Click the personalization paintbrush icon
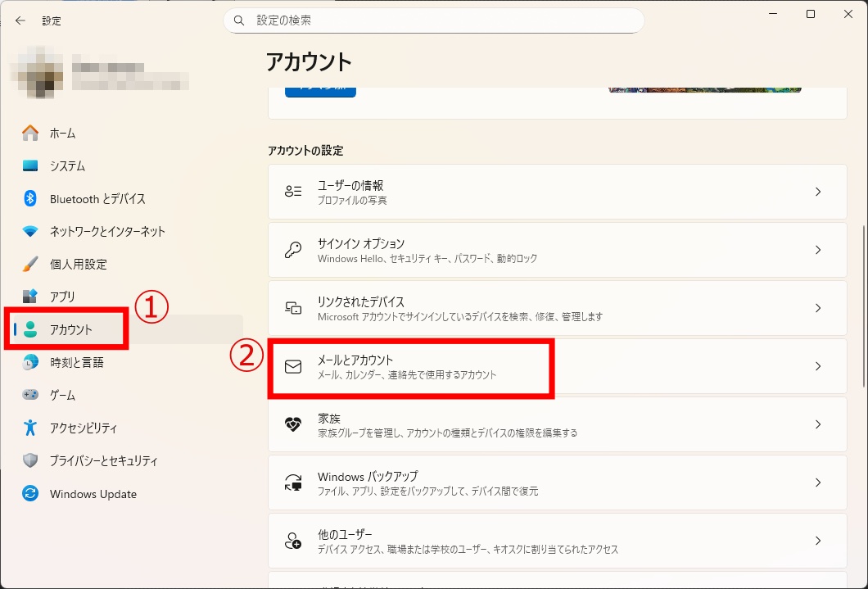Screen dimensions: 868x589 30,264
